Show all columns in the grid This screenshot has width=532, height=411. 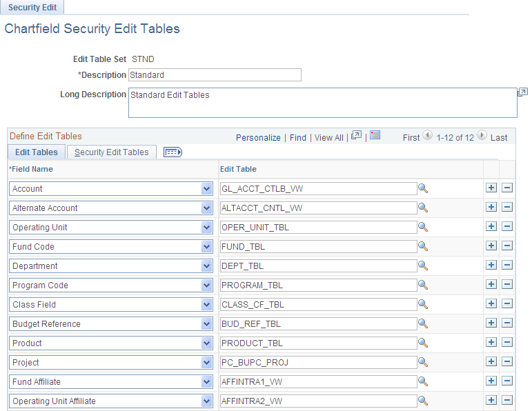point(173,152)
